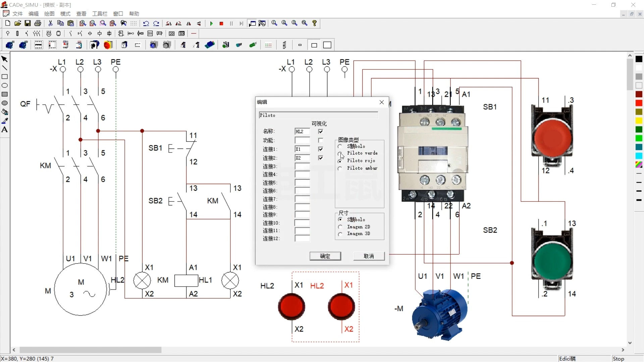This screenshot has height=362, width=644.
Task: Select the Piloto verde radio option
Action: click(x=340, y=154)
